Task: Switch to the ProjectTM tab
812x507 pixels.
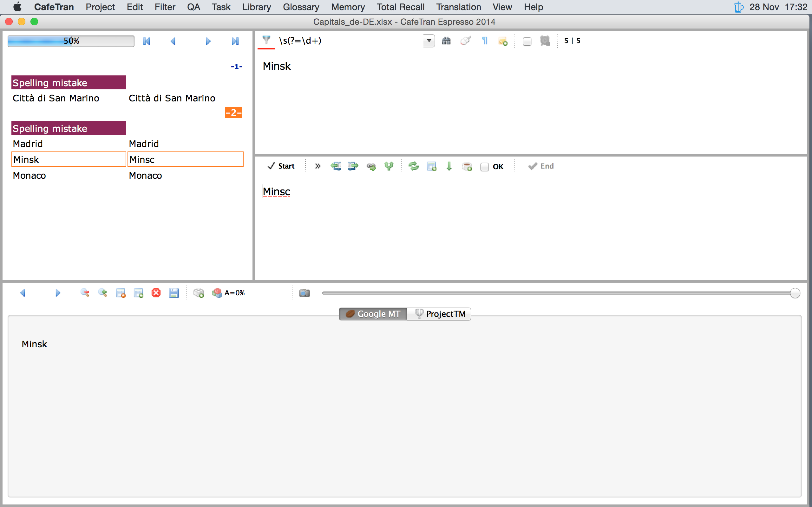Action: 439,314
